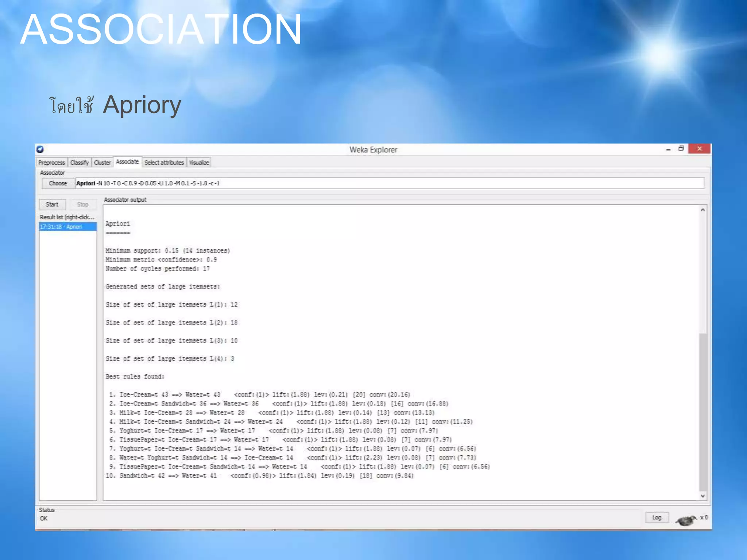Viewport: 747px width, 560px height.
Task: Click the Stop button
Action: pos(83,205)
